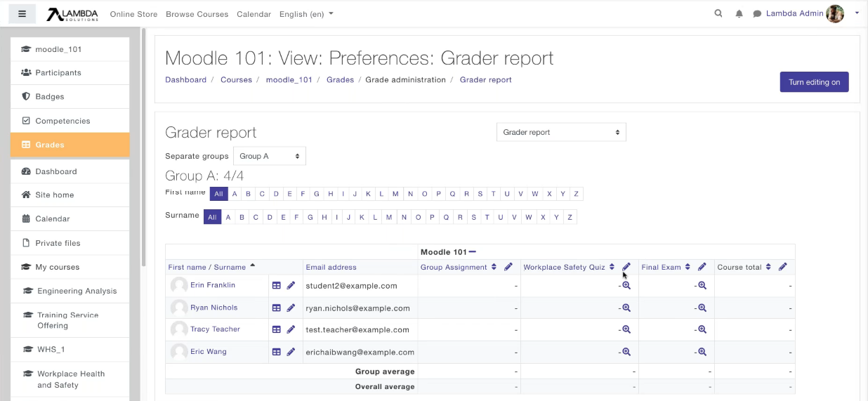Filter first name by All
868x401 pixels.
pos(218,194)
